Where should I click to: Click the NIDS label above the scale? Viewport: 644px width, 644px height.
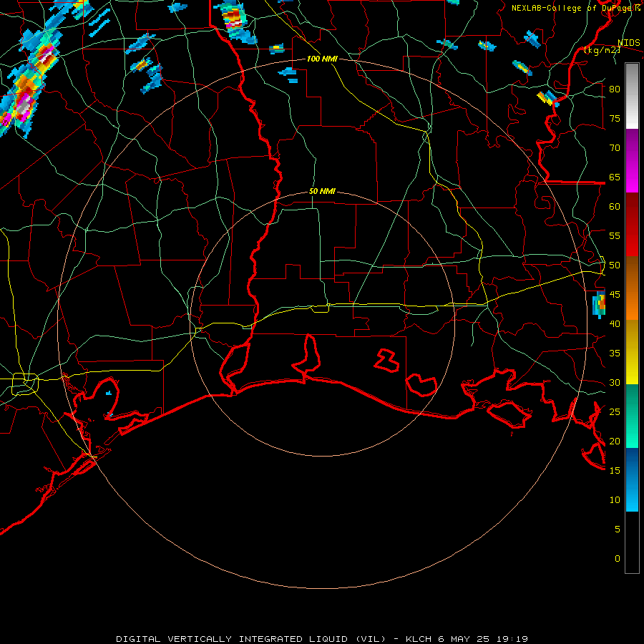pos(628,43)
